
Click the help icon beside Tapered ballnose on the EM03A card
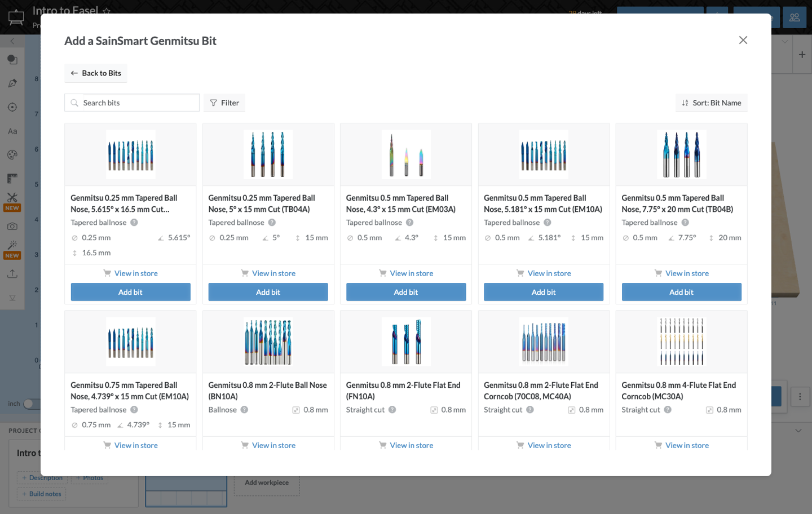[409, 223]
